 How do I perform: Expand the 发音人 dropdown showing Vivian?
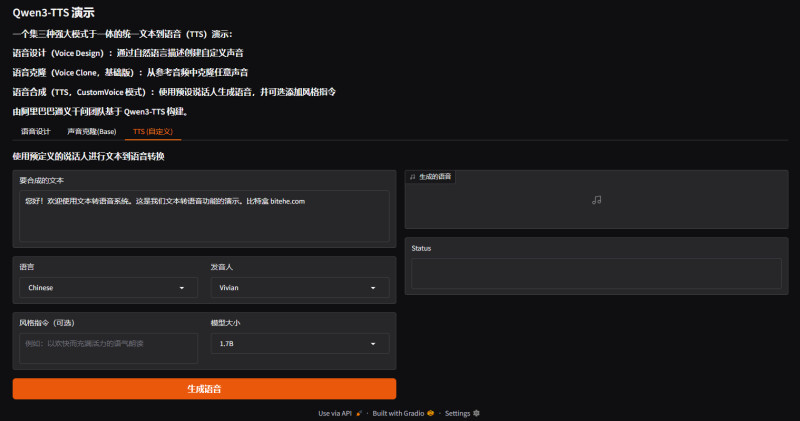click(x=299, y=288)
